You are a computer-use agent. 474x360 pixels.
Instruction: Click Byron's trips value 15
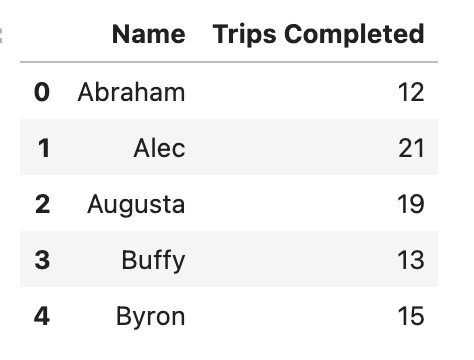tap(411, 316)
